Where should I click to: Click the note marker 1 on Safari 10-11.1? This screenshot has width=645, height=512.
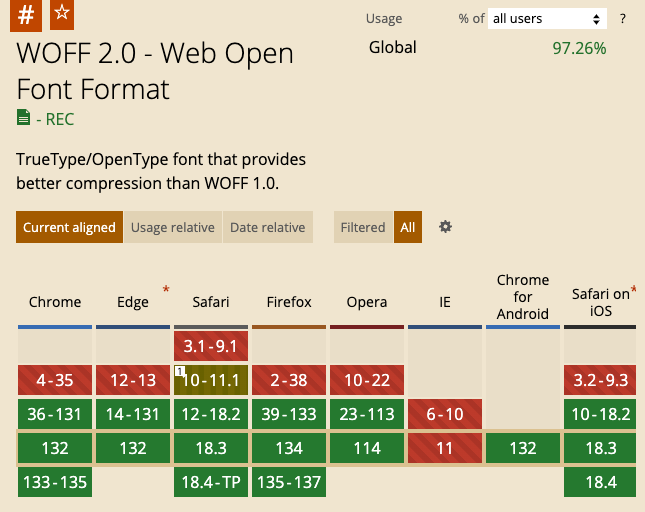[x=179, y=371]
